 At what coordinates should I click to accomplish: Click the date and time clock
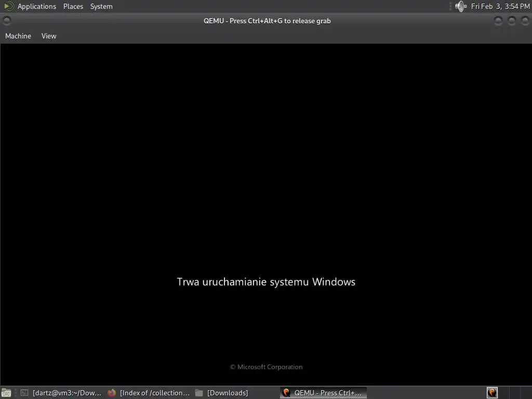[x=500, y=6]
